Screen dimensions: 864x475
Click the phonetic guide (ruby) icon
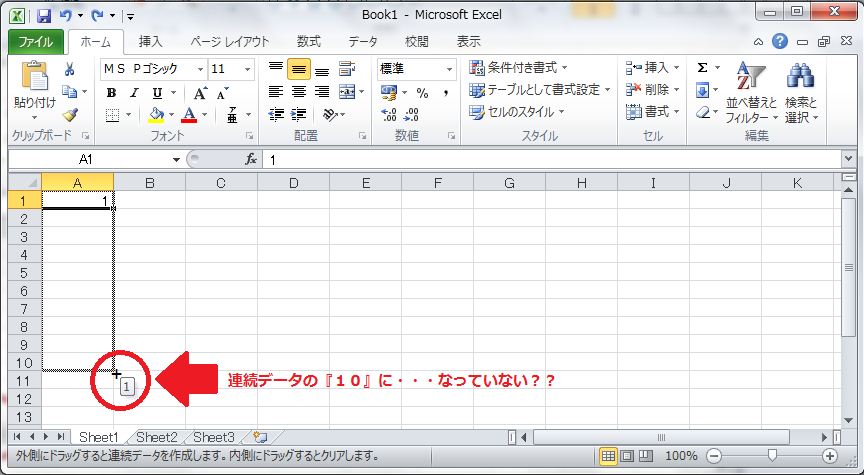(x=232, y=115)
